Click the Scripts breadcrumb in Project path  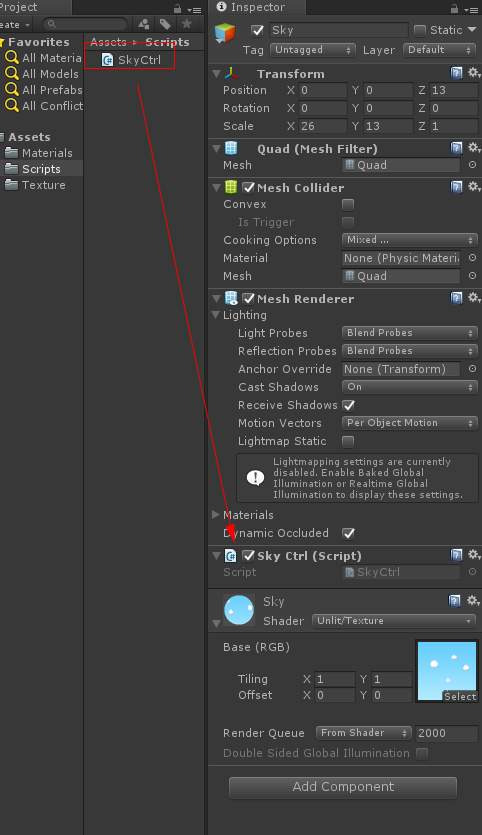pos(167,42)
